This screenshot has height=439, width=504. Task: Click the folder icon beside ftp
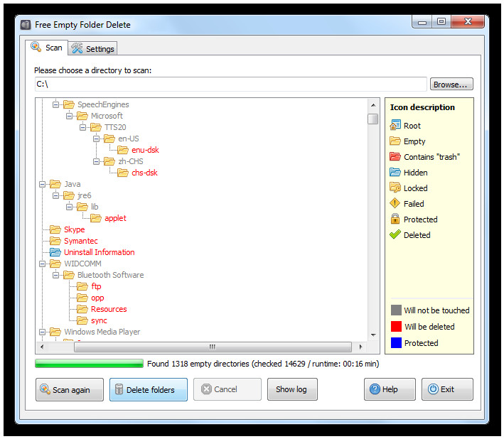[x=82, y=286]
